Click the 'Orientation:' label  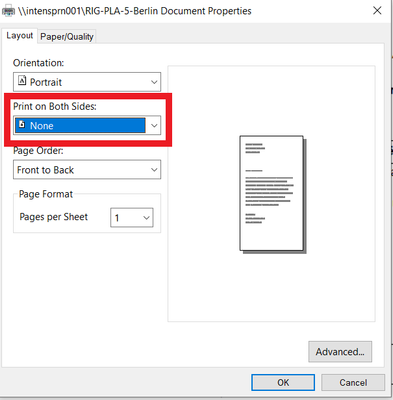(x=38, y=63)
